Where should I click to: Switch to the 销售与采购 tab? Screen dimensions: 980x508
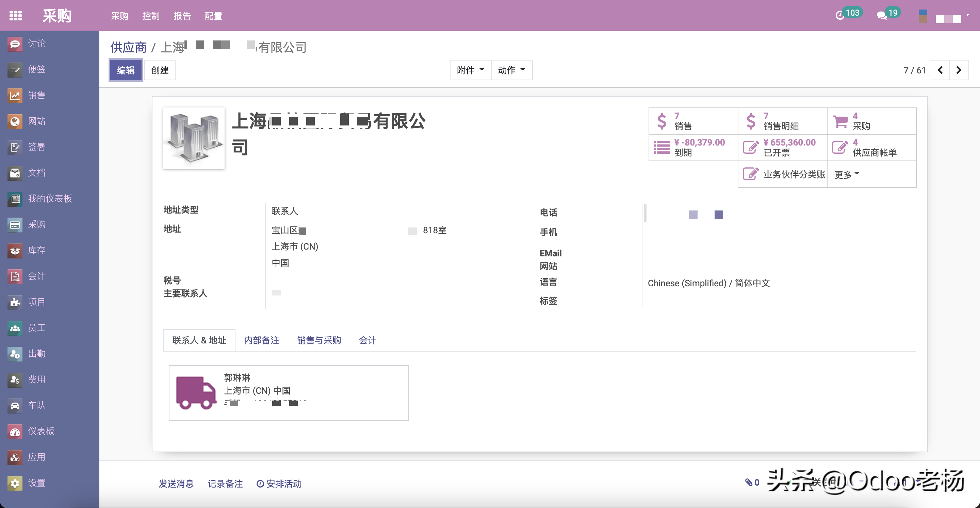point(319,340)
